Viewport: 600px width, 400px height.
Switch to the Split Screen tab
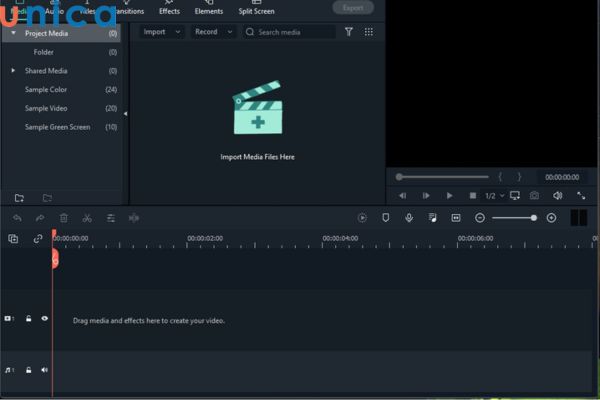pyautogui.click(x=256, y=8)
